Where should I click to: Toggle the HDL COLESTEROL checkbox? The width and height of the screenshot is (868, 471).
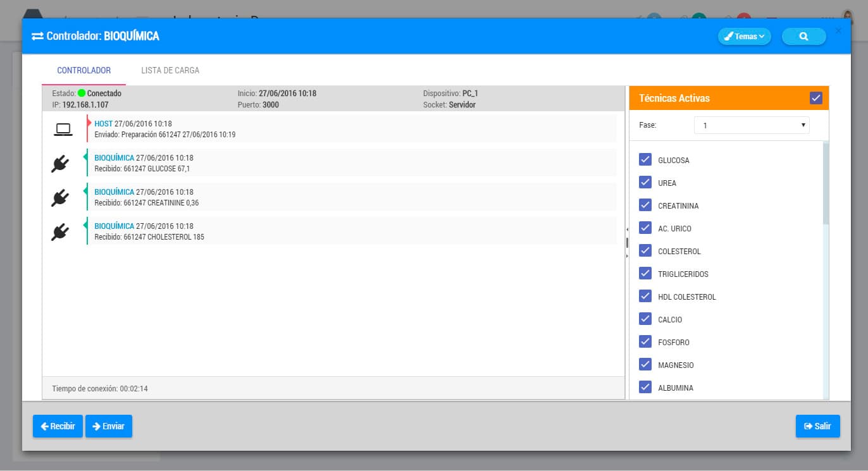pyautogui.click(x=645, y=296)
